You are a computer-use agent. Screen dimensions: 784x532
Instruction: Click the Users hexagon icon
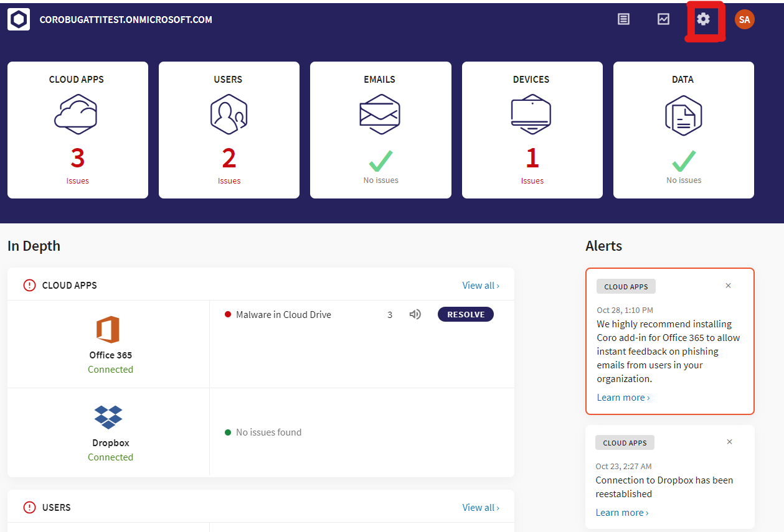coord(229,114)
